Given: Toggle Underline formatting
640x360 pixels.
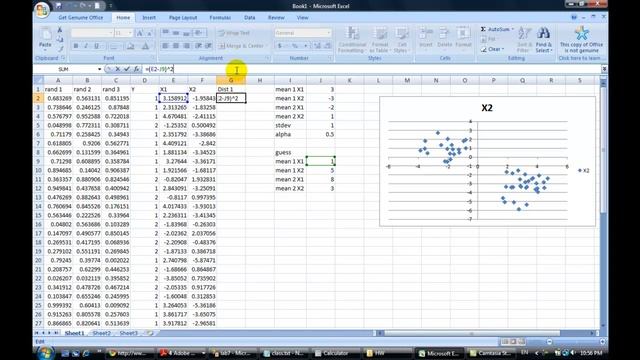Looking at the screenshot, I should click(x=96, y=46).
